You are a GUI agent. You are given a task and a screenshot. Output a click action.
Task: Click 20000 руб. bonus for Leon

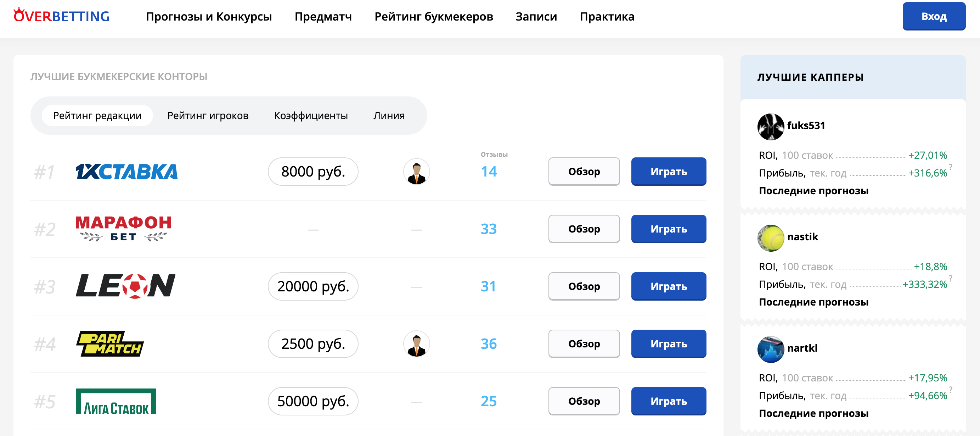(x=313, y=286)
